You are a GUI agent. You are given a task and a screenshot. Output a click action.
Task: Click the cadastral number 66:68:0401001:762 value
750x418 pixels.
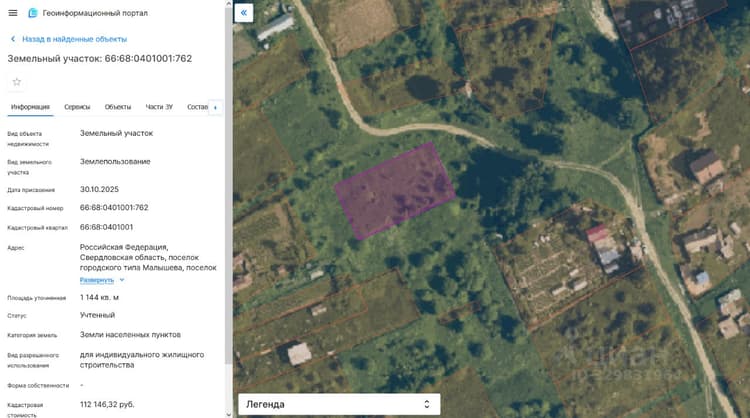pyautogui.click(x=114, y=208)
